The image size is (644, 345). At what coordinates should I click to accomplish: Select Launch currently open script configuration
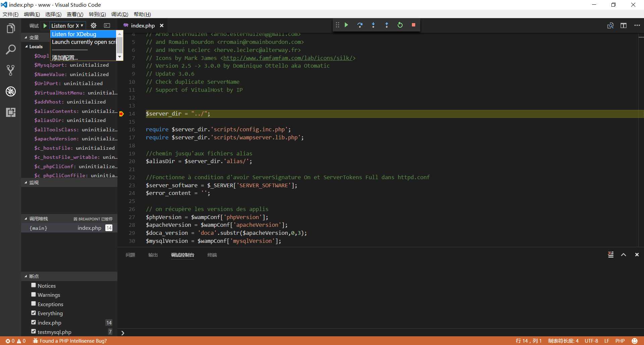[83, 42]
